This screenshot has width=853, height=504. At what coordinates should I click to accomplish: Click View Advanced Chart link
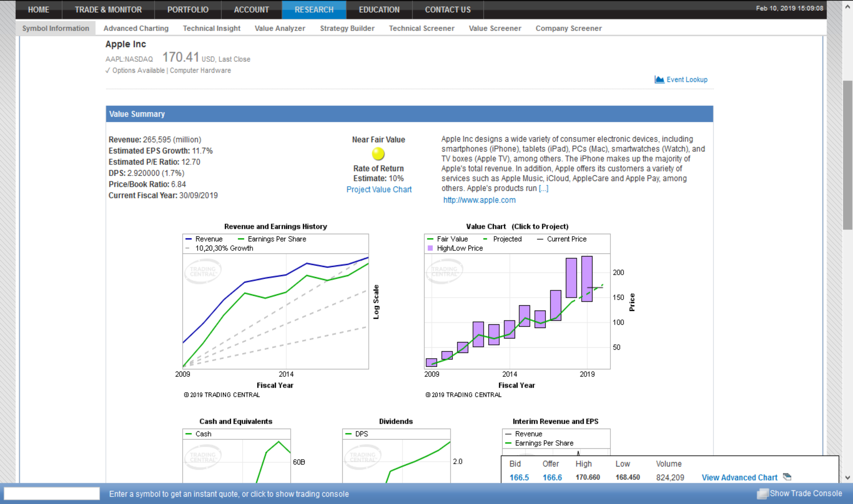(x=739, y=477)
